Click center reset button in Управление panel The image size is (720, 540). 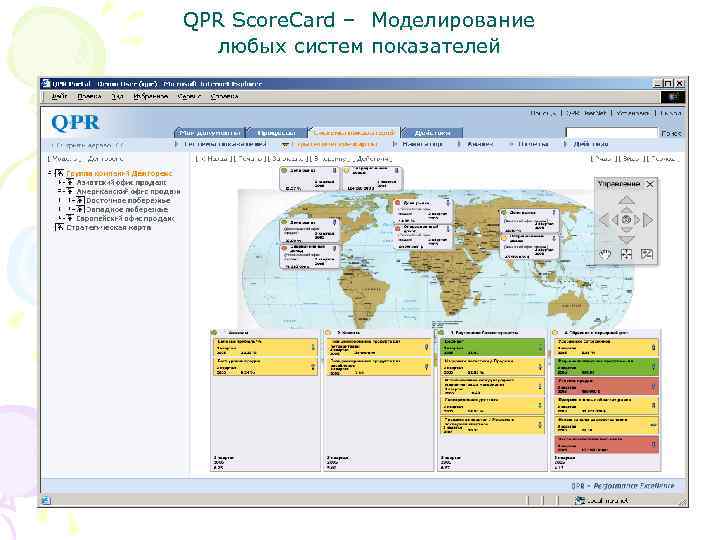pyautogui.click(x=626, y=220)
